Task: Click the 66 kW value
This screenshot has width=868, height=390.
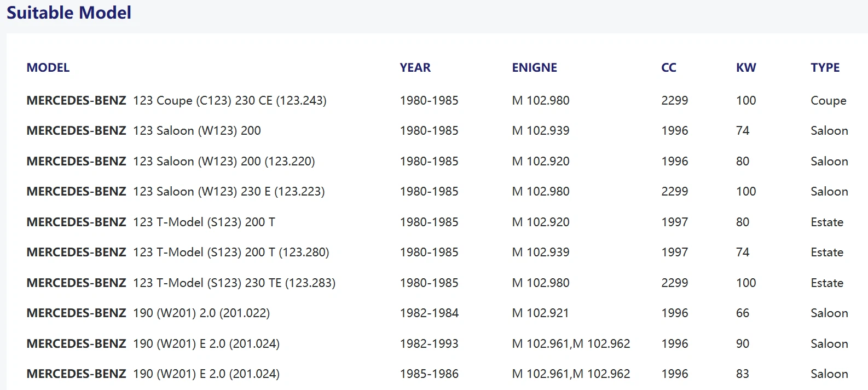Action: [x=743, y=313]
